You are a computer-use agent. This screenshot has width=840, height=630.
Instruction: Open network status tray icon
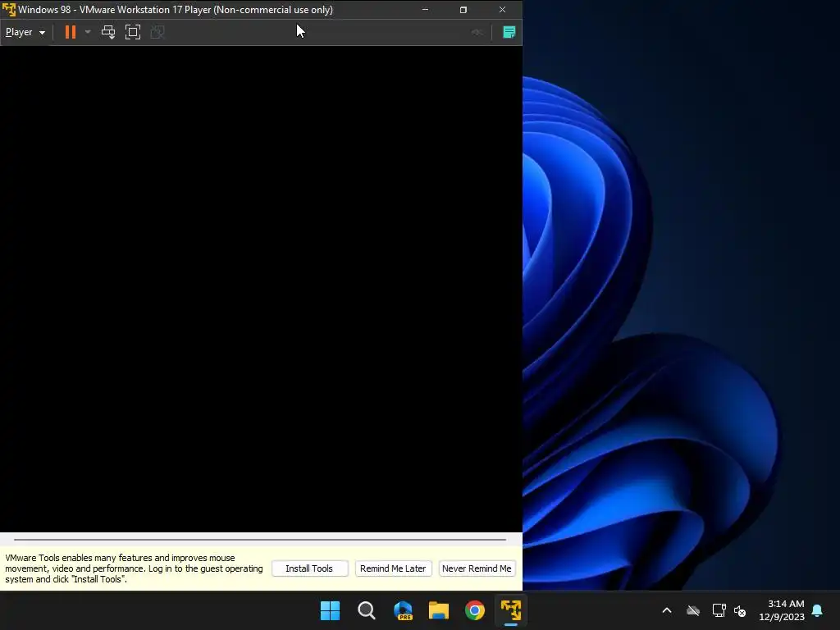tap(719, 610)
